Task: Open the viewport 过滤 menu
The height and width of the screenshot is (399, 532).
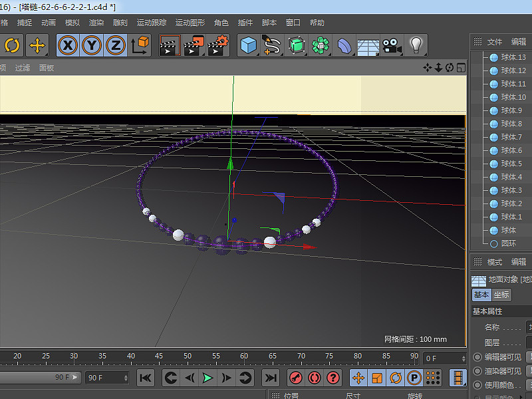Action: click(23, 68)
